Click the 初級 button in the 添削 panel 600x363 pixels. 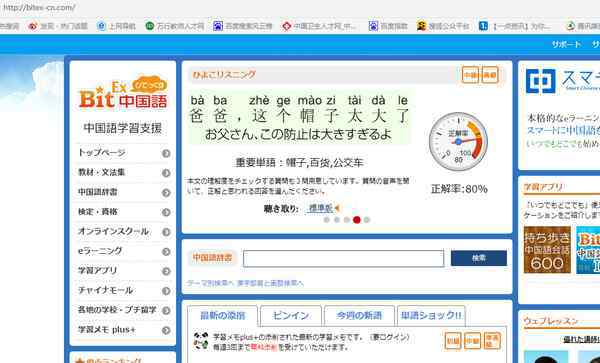tap(453, 341)
